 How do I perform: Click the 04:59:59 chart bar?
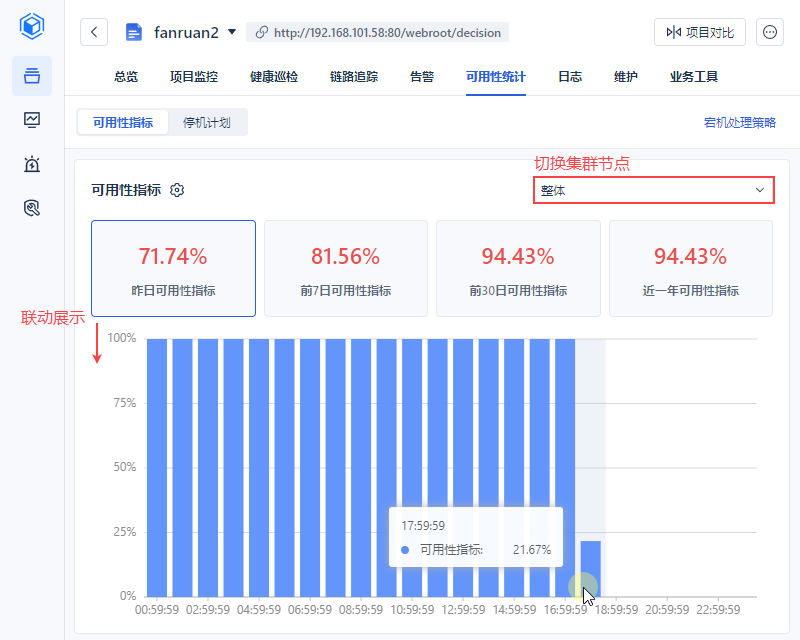(259, 467)
